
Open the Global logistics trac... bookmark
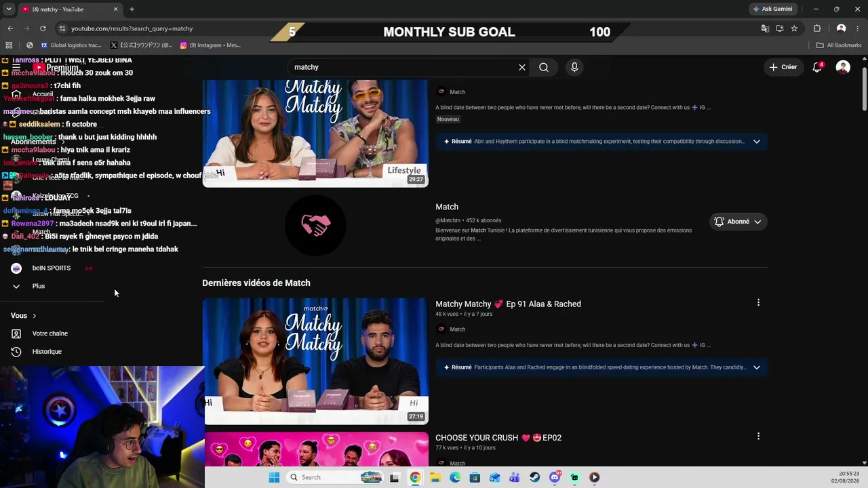[x=71, y=45]
